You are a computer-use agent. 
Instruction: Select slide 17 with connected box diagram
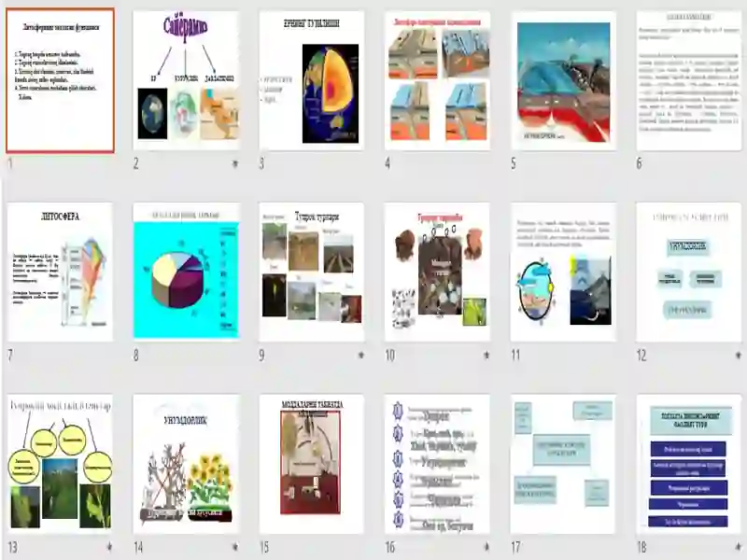point(563,464)
